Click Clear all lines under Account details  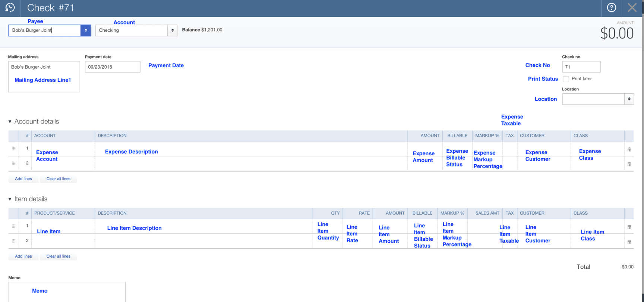tap(59, 179)
